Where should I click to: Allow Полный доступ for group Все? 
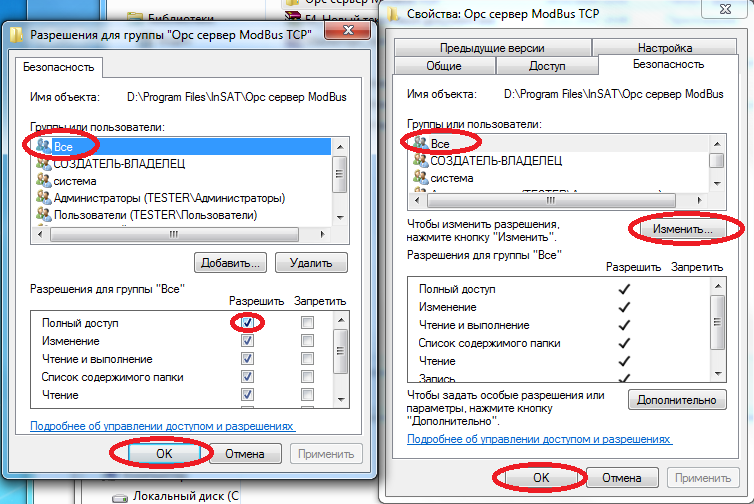point(247,322)
